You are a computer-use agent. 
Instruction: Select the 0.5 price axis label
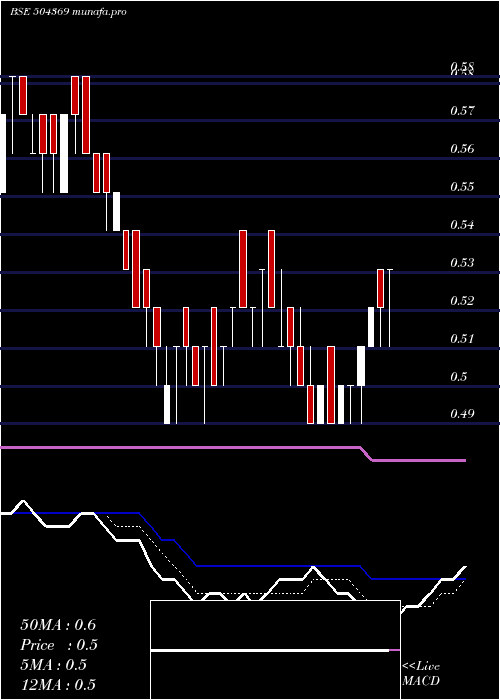coord(459,376)
